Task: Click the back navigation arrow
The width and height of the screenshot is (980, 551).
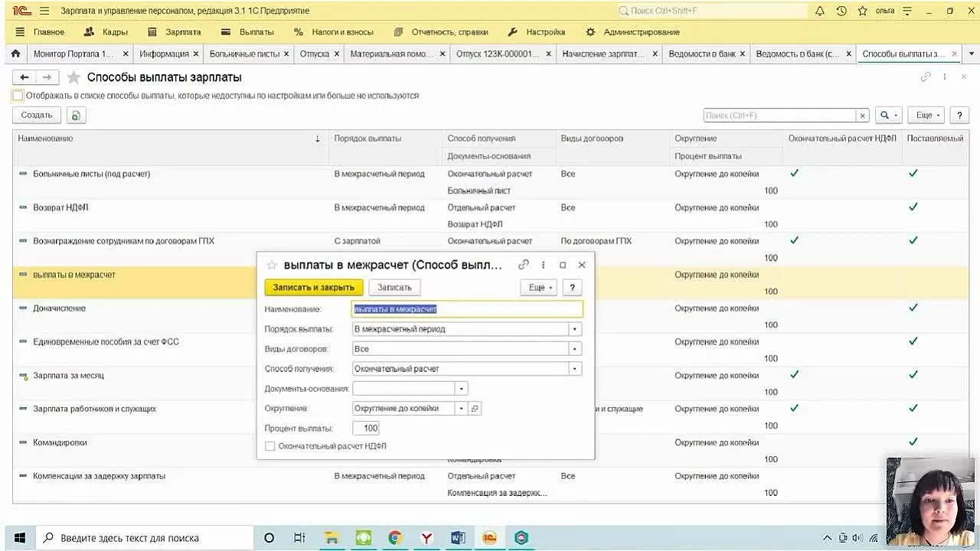Action: pos(24,77)
